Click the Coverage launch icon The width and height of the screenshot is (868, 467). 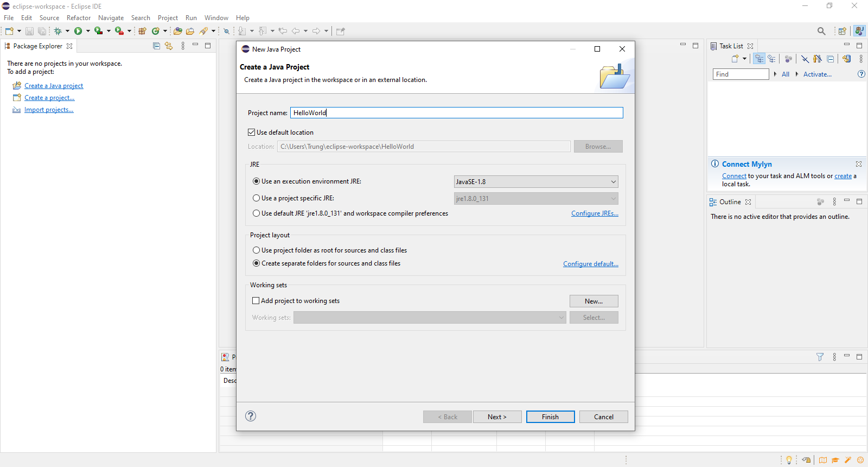98,31
